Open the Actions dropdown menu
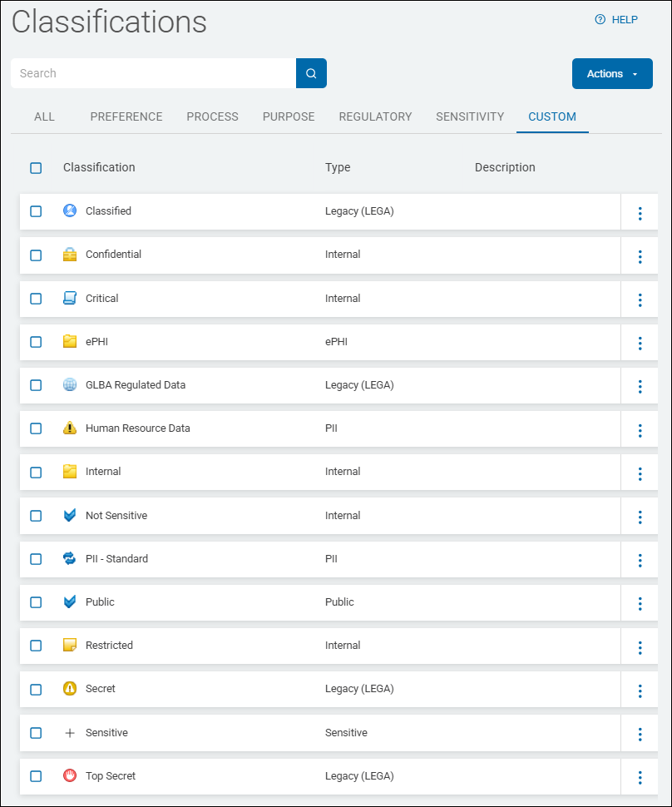This screenshot has height=807, width=672. [x=612, y=74]
